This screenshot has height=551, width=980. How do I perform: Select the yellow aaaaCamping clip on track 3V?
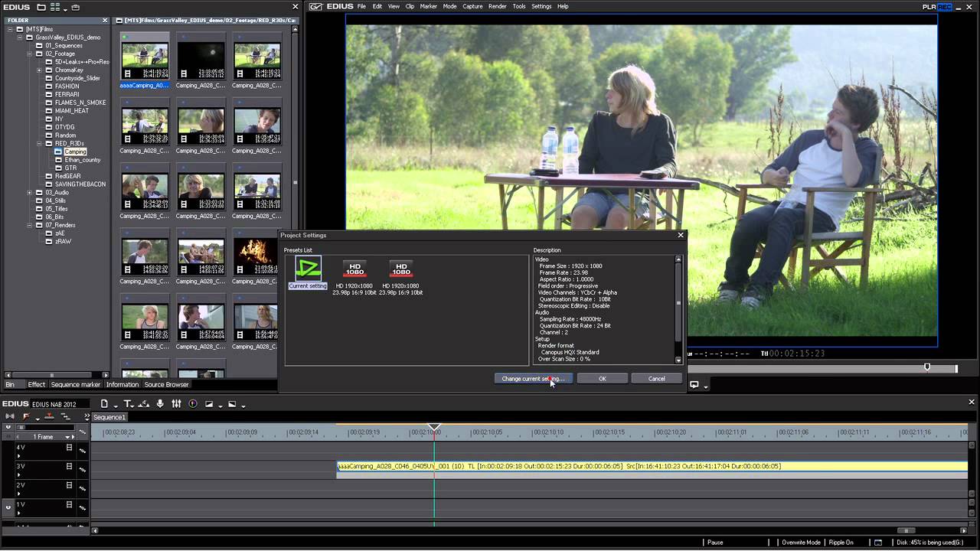[652, 466]
